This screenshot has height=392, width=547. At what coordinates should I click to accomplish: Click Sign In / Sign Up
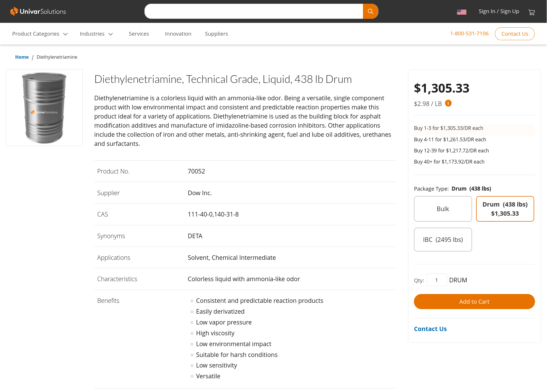tap(499, 11)
